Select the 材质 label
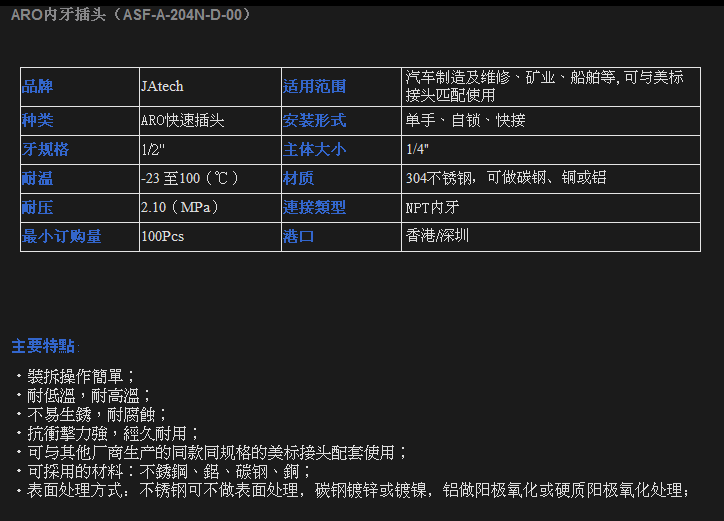Screen dimensions: 724x521 tap(298, 178)
